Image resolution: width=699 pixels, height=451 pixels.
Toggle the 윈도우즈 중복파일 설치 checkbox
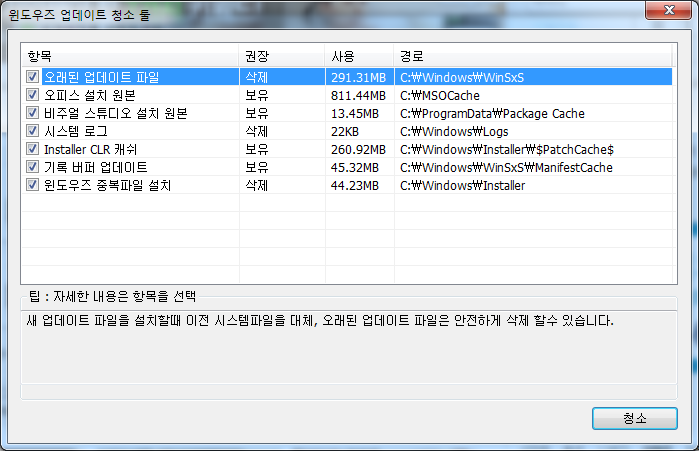32,185
